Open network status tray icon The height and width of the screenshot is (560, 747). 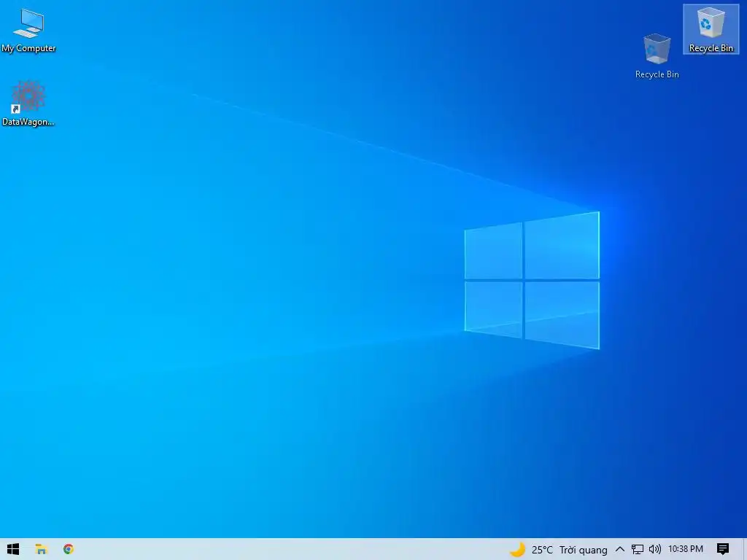click(638, 550)
